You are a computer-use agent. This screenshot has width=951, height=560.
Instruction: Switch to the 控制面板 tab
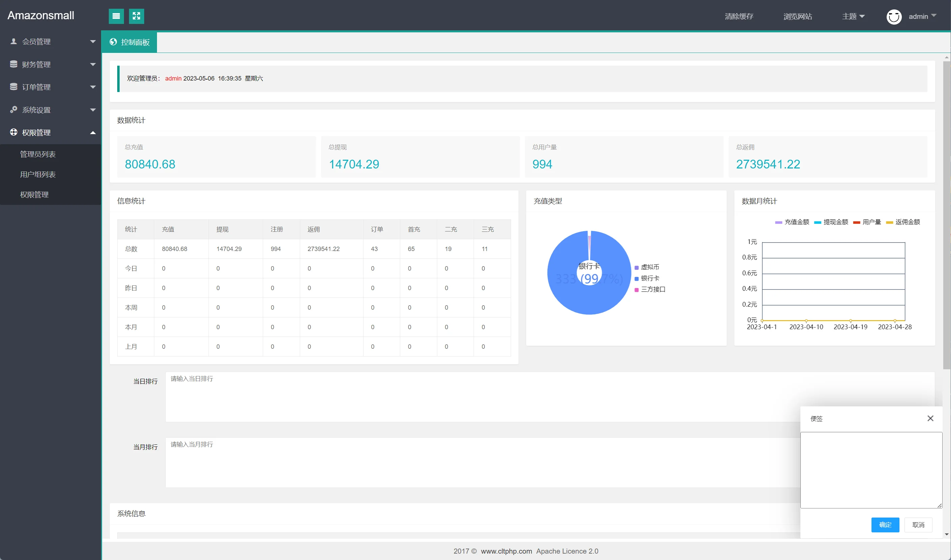pyautogui.click(x=129, y=42)
